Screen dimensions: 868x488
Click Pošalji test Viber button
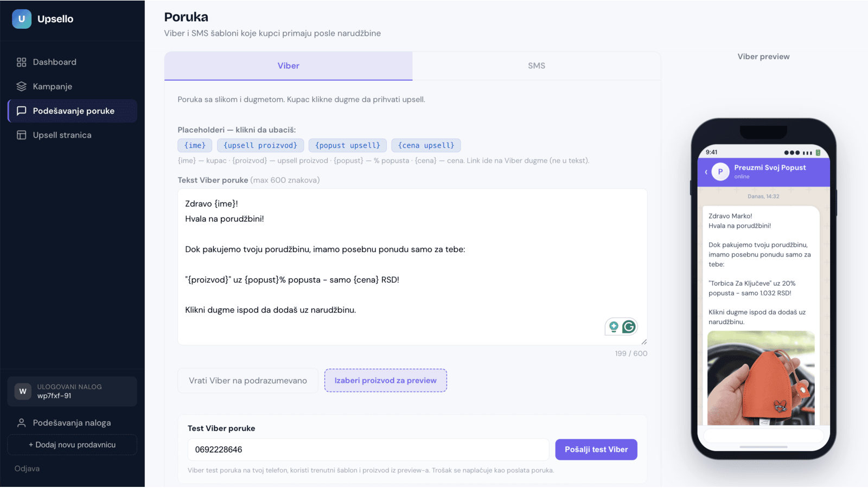pos(596,450)
